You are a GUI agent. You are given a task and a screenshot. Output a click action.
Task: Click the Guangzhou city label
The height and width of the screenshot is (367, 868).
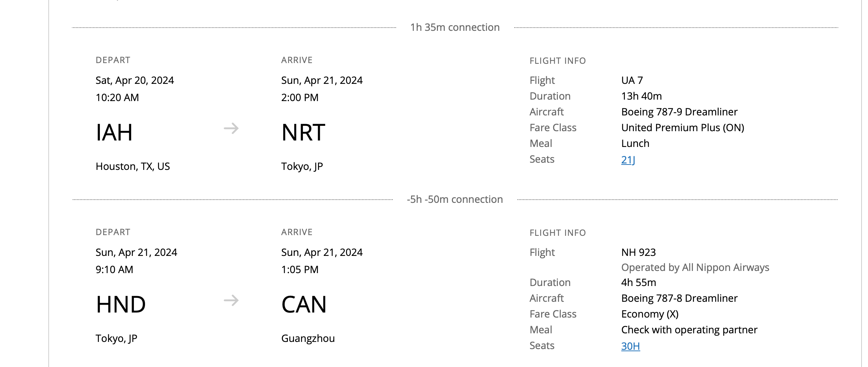308,338
